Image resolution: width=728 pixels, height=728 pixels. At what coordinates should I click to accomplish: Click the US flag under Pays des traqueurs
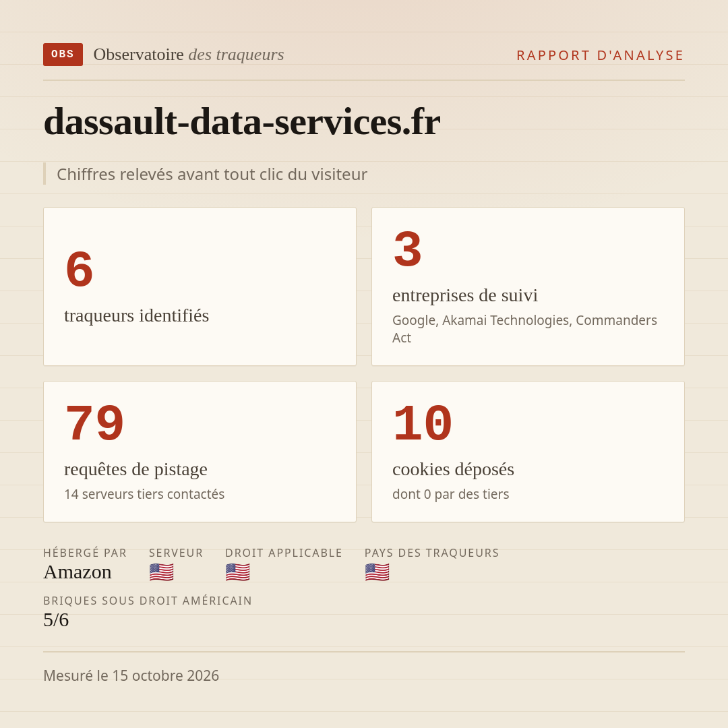coord(377,572)
